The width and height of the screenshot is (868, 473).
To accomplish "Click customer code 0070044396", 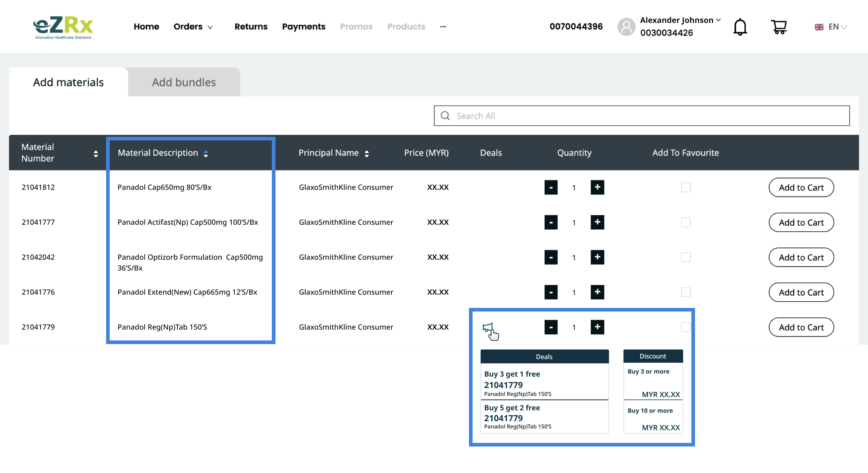I will [x=576, y=27].
